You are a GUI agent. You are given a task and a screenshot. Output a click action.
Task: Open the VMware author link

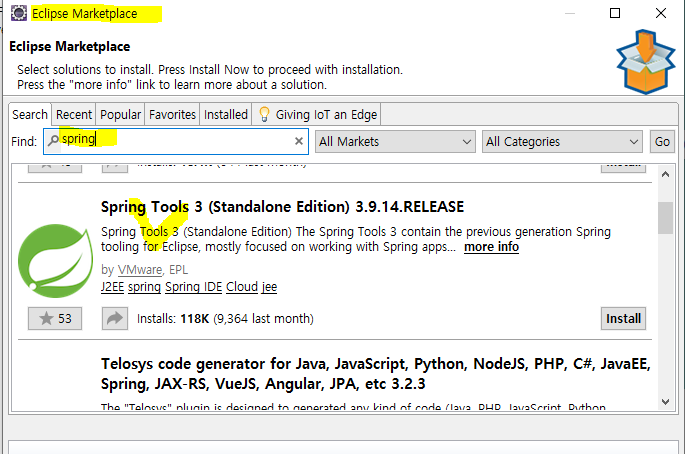140,270
